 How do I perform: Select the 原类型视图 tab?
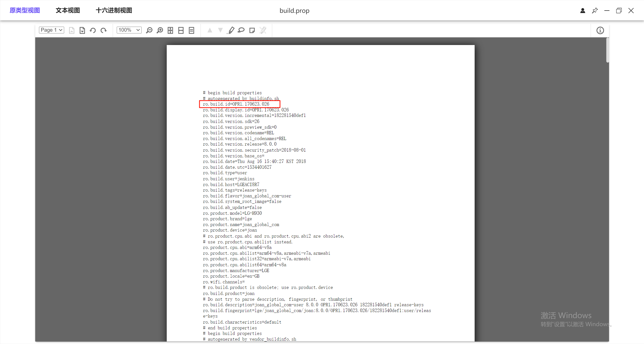tap(25, 10)
